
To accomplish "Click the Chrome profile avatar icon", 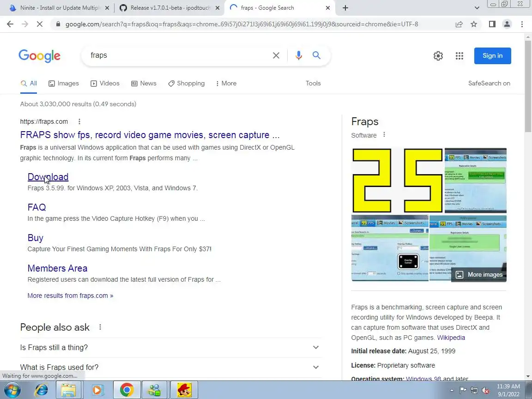I will click(x=507, y=24).
